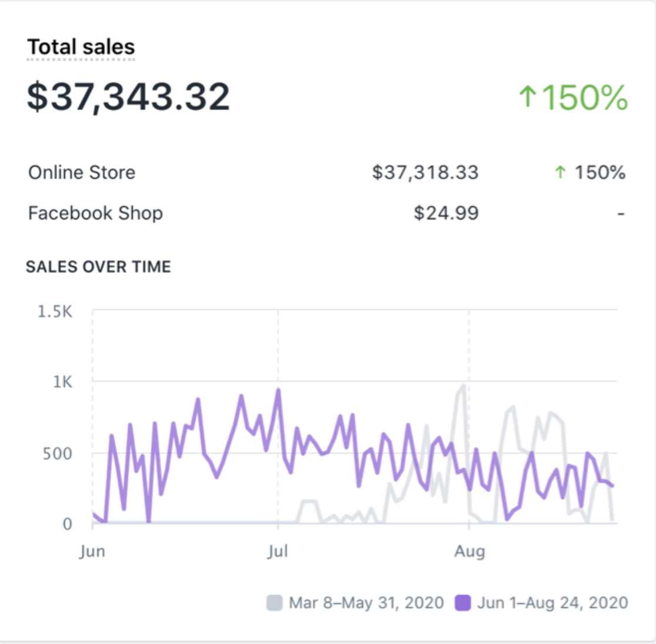The width and height of the screenshot is (656, 644).
Task: Select the $24.99 Facebook Shop value
Action: 446,213
